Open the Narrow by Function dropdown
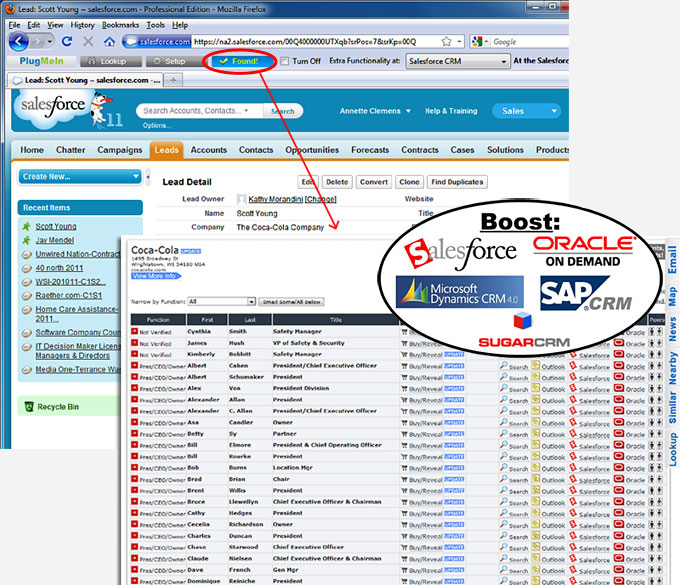 [x=222, y=301]
